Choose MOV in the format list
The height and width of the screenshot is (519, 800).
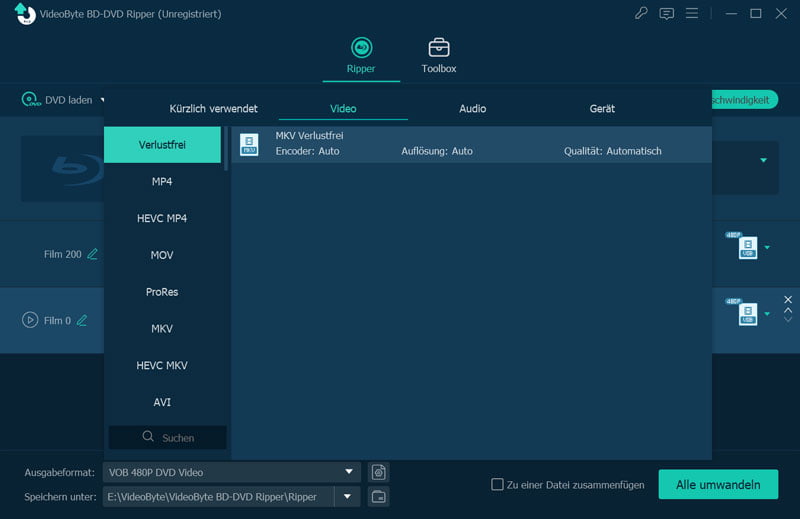point(162,255)
